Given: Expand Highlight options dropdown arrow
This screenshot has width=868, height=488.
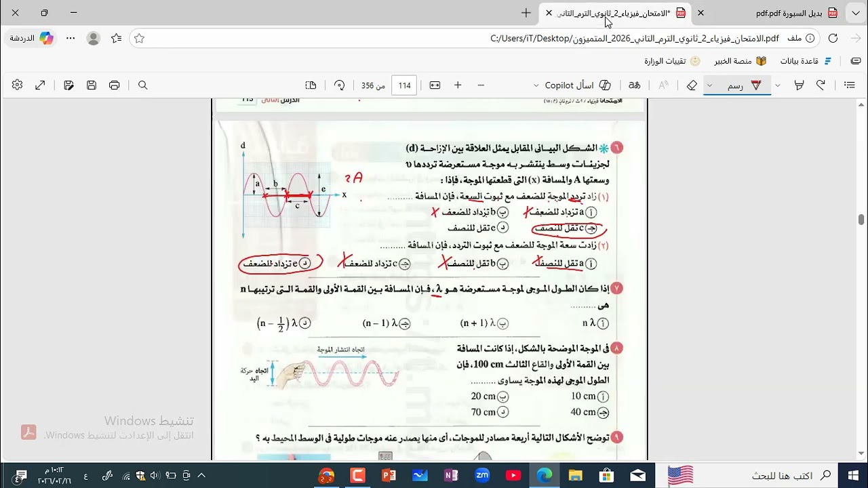Looking at the screenshot, I should (778, 85).
